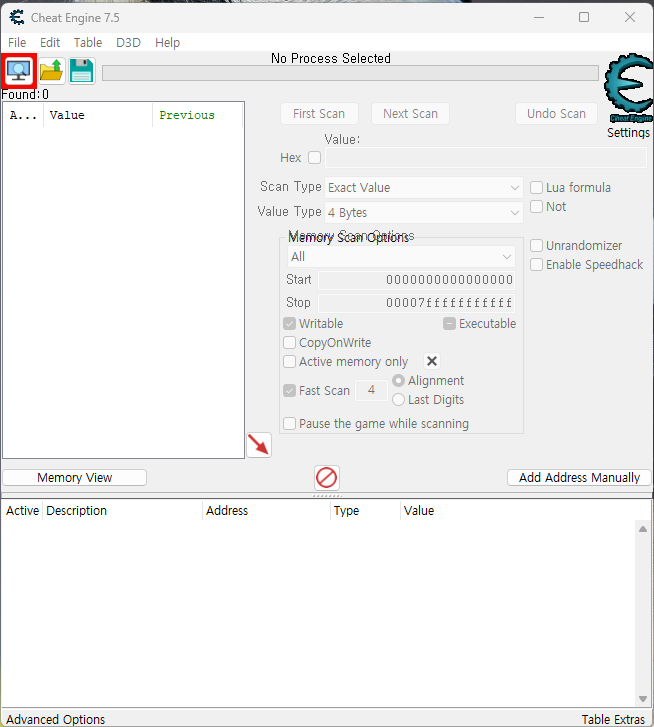Open Memory View

coord(75,478)
